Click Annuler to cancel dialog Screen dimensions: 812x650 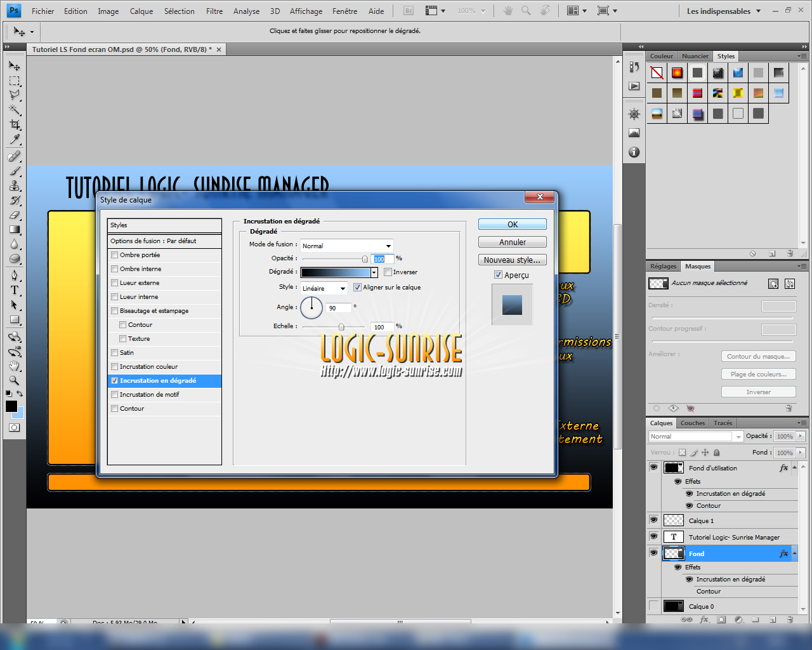point(512,242)
